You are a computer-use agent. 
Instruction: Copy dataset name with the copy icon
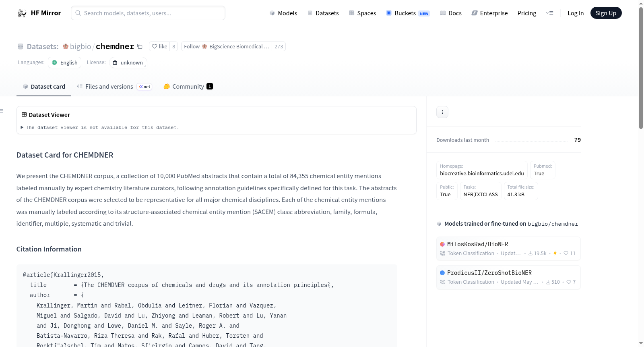coord(140,46)
